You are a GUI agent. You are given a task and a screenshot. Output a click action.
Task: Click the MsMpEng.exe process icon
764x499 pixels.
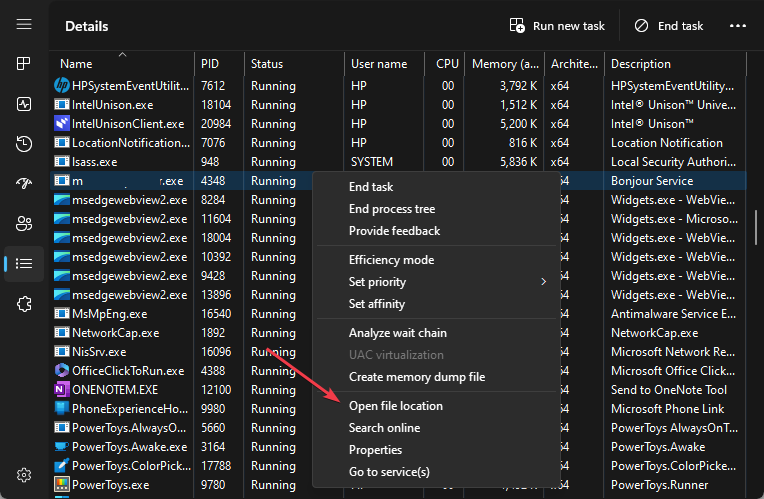pyautogui.click(x=61, y=313)
